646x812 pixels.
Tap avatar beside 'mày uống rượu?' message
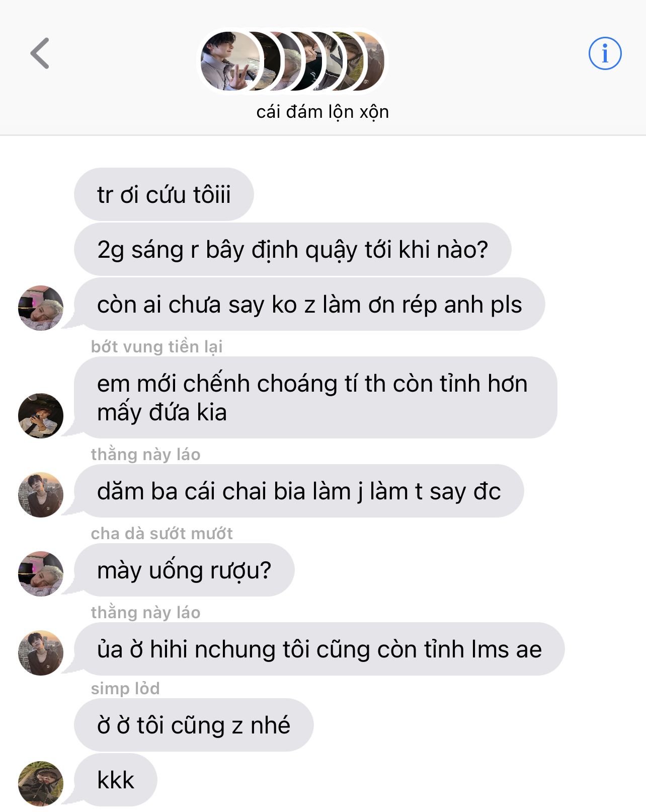[41, 574]
